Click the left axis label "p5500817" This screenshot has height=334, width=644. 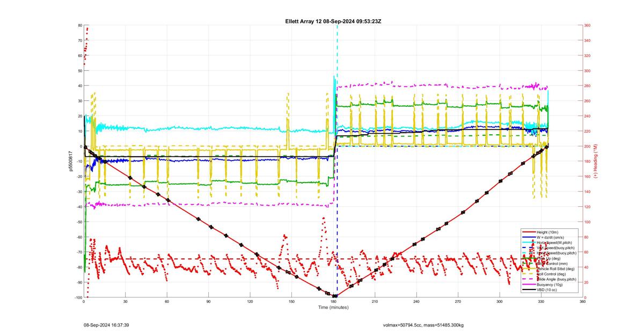(70, 161)
